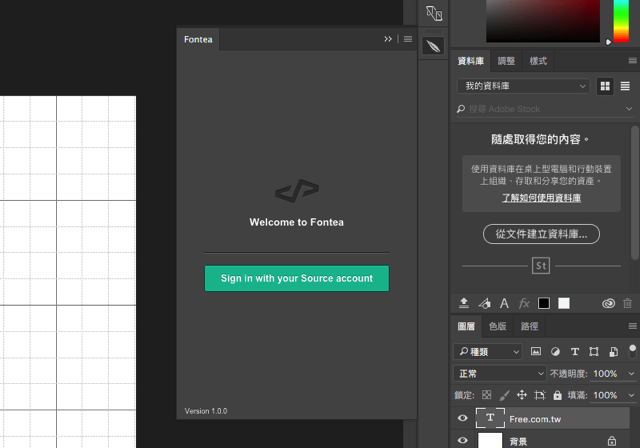Viewport: 640px width, 448px height.
Task: Hide the 背景 background layer
Action: click(462, 440)
